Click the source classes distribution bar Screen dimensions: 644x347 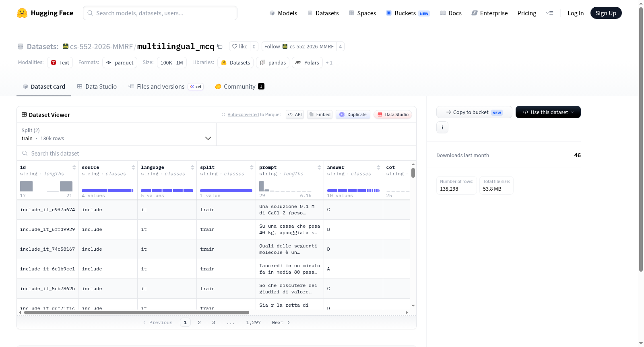click(108, 191)
